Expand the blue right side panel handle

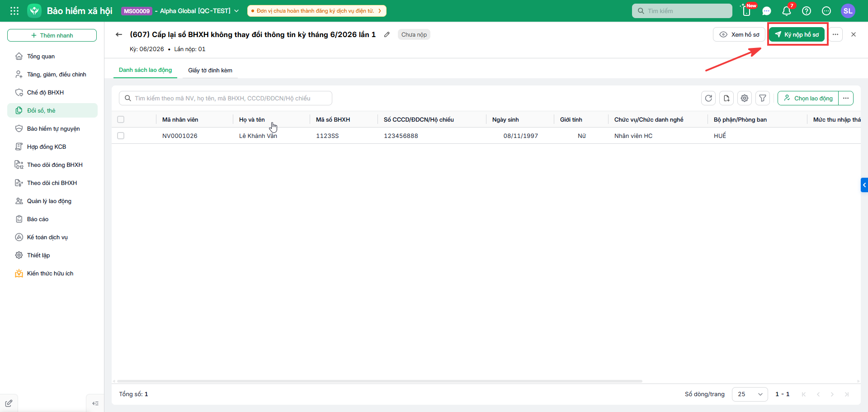[x=864, y=185]
